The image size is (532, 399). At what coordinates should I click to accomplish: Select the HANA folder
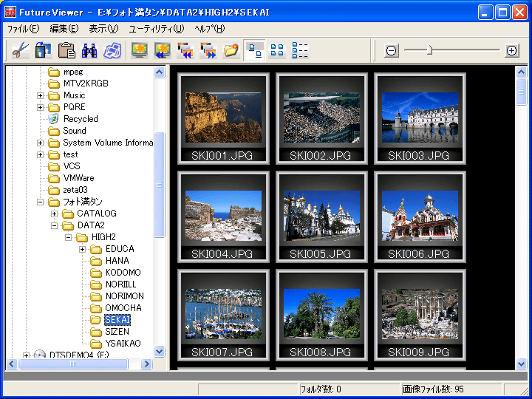117,261
